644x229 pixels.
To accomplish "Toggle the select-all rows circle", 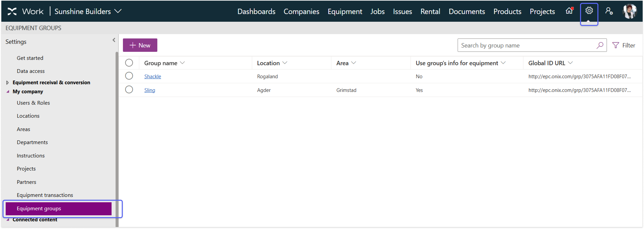I will (129, 63).
